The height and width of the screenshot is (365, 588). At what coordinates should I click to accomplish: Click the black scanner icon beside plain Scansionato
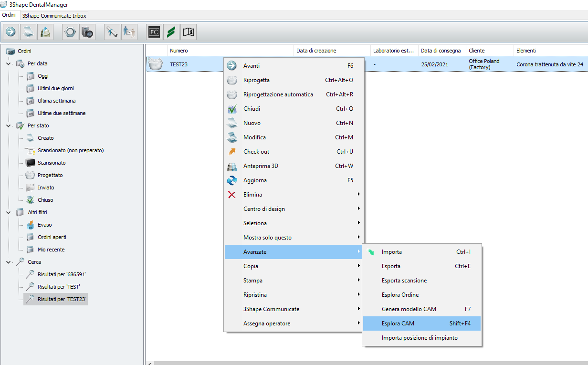[x=31, y=163]
